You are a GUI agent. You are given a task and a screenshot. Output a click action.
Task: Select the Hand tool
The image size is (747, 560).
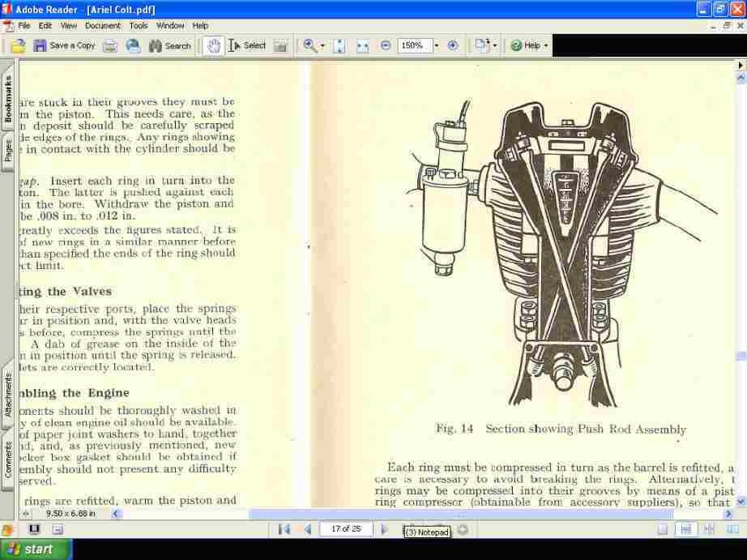coord(213,45)
